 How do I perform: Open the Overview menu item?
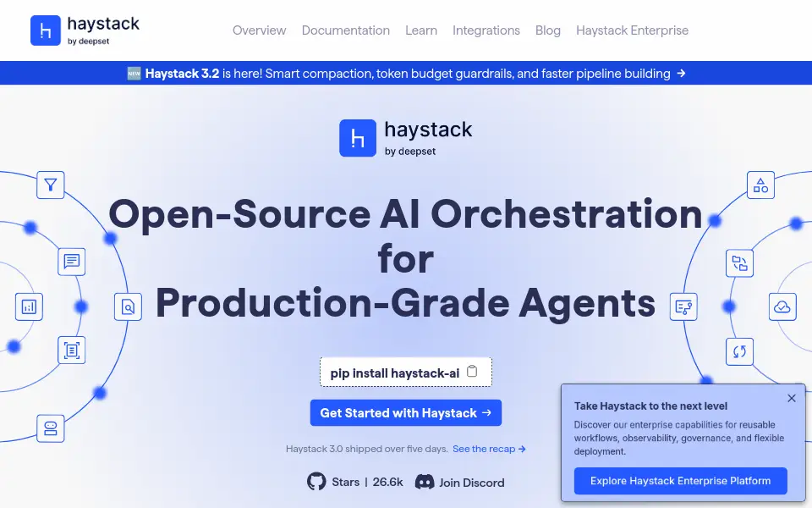click(x=259, y=30)
